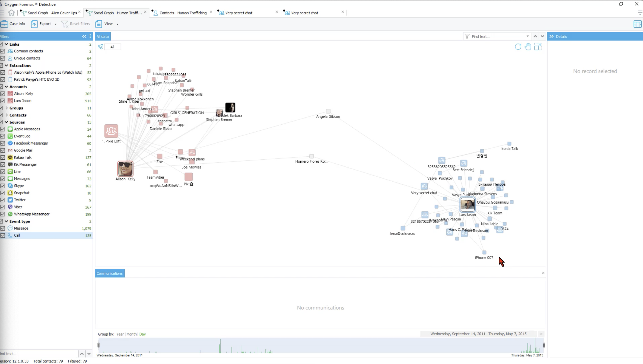Viewport: 643px width, 364px height.
Task: Click the iPhone 007 node square
Action: [x=484, y=252]
